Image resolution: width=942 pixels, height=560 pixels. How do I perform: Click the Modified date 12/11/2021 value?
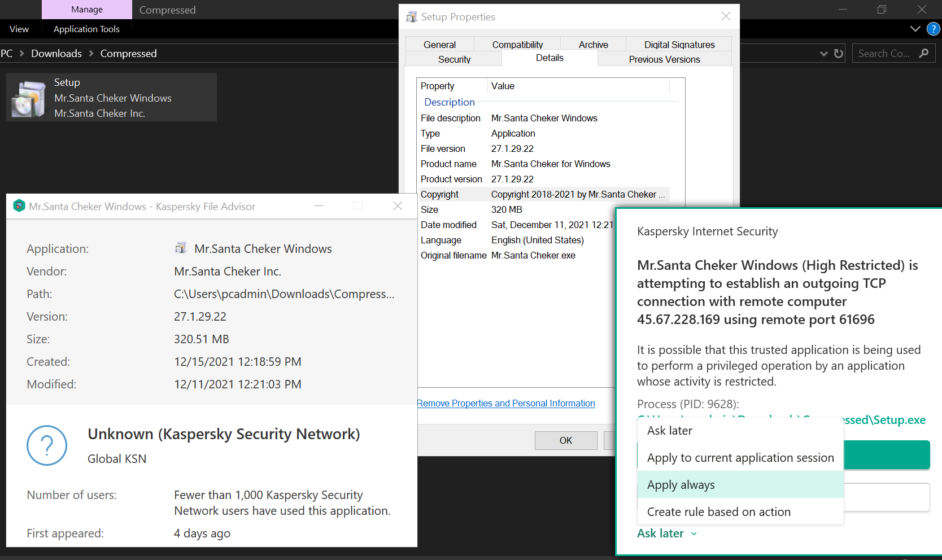pos(238,384)
